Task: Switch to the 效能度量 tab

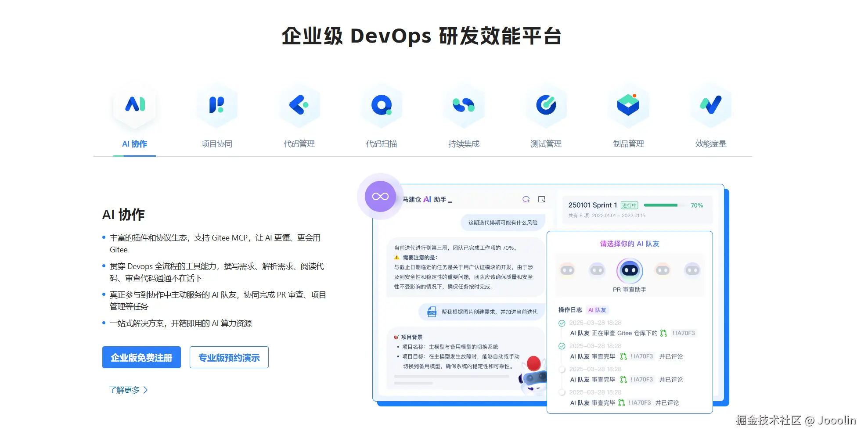Action: coord(711,144)
